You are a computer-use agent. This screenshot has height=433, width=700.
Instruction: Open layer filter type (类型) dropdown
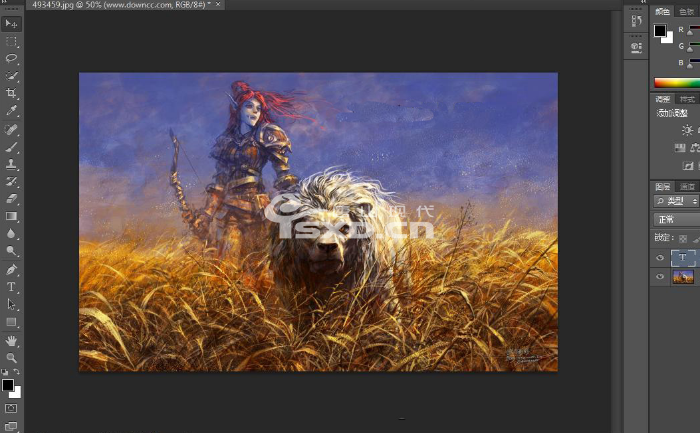676,201
